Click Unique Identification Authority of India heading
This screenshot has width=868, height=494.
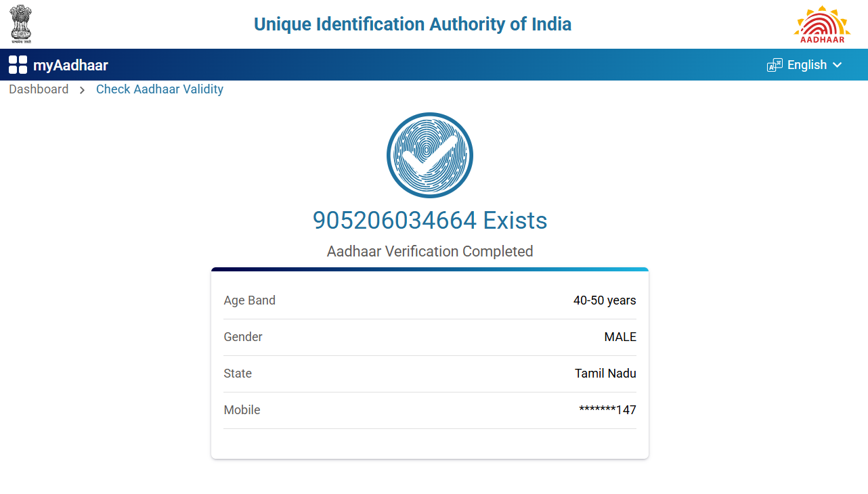tap(412, 24)
